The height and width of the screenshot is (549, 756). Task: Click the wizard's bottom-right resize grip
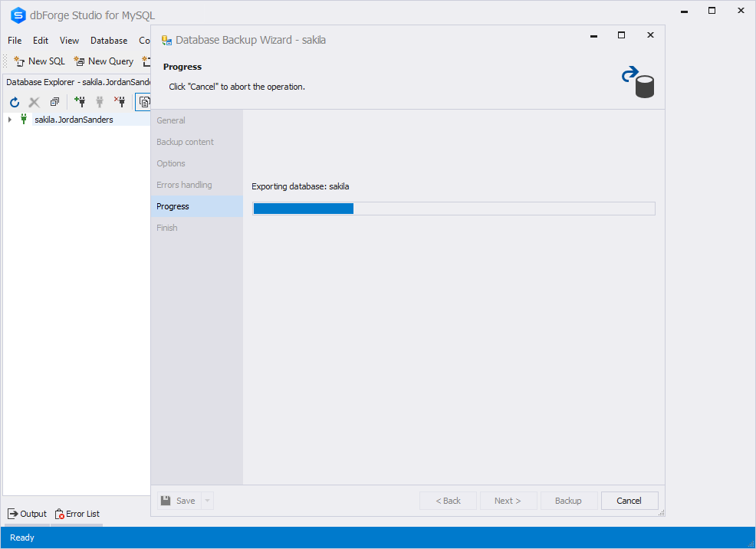[661, 513]
